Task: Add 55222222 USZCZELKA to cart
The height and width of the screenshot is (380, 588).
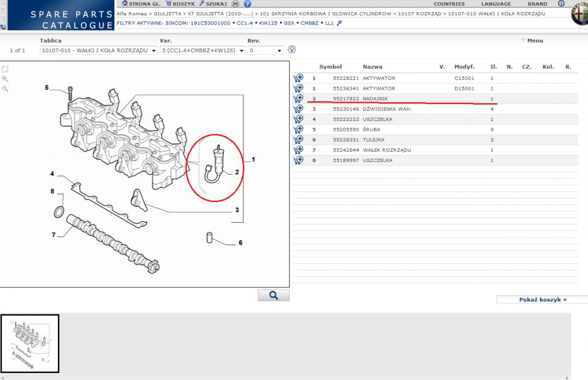Action: click(x=298, y=119)
